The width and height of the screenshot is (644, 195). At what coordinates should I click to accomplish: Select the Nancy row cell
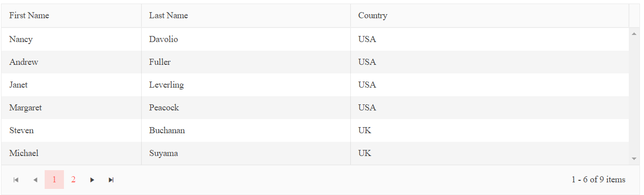point(71,39)
